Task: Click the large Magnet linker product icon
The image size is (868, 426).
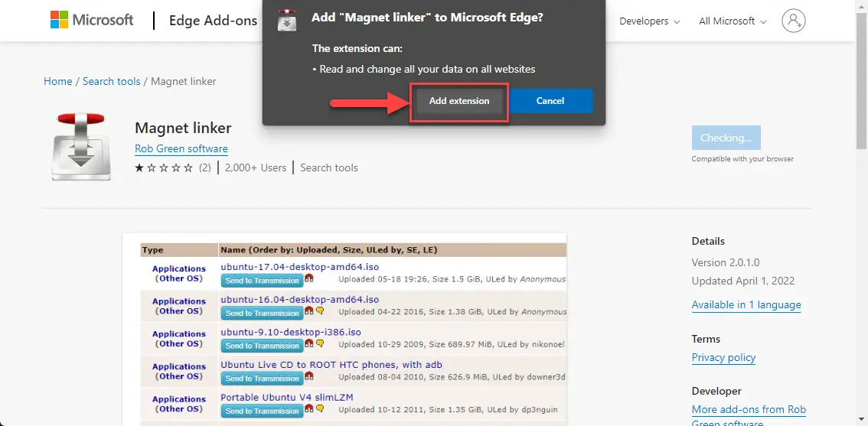Action: point(81,146)
